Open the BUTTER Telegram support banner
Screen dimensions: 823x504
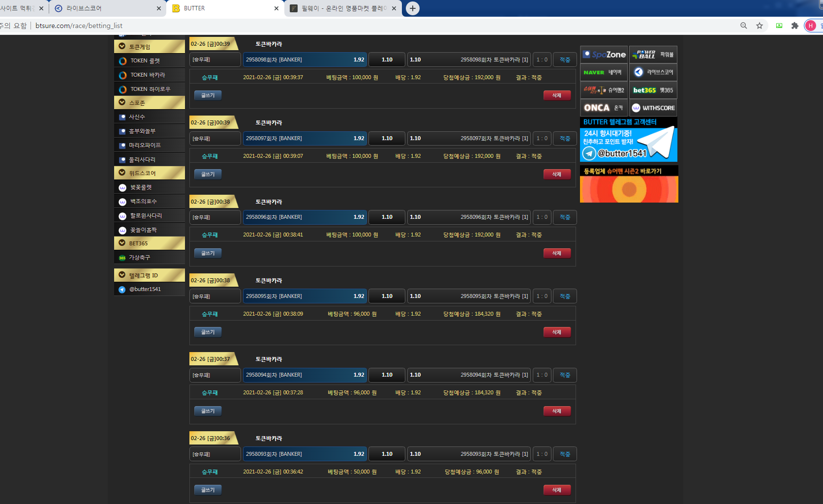pyautogui.click(x=629, y=140)
